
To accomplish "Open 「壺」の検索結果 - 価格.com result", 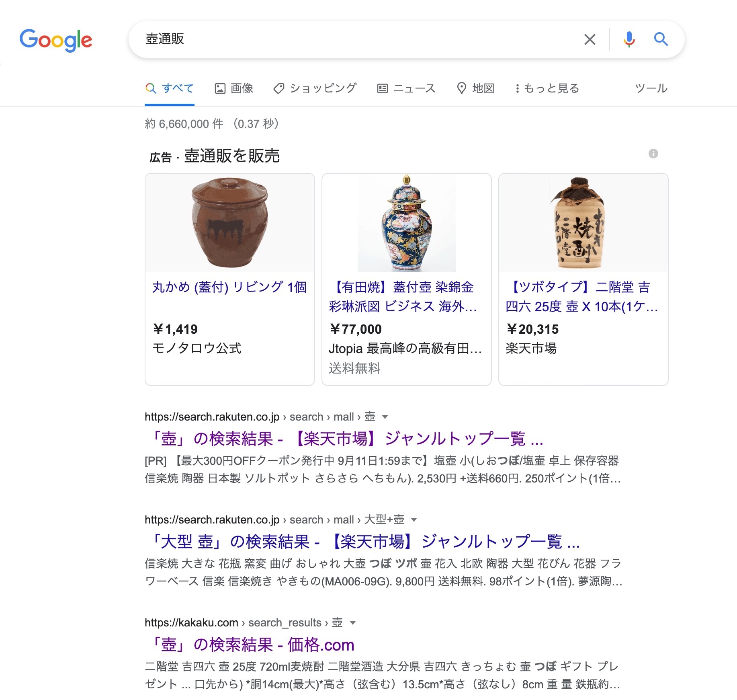I will [250, 645].
